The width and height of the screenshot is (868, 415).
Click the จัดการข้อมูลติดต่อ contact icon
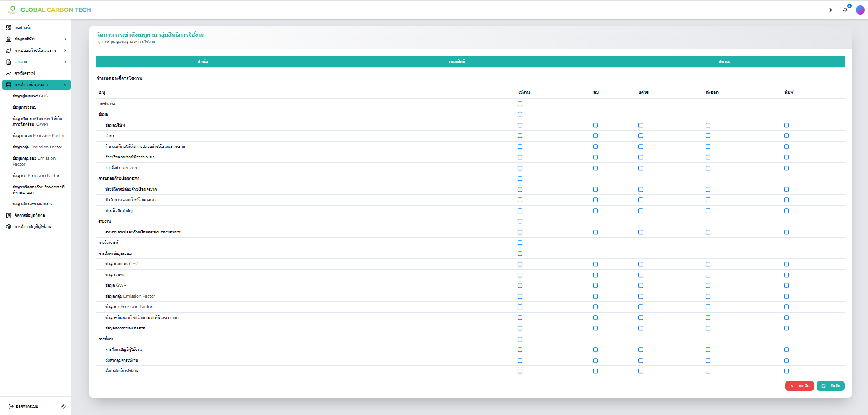[x=9, y=215]
